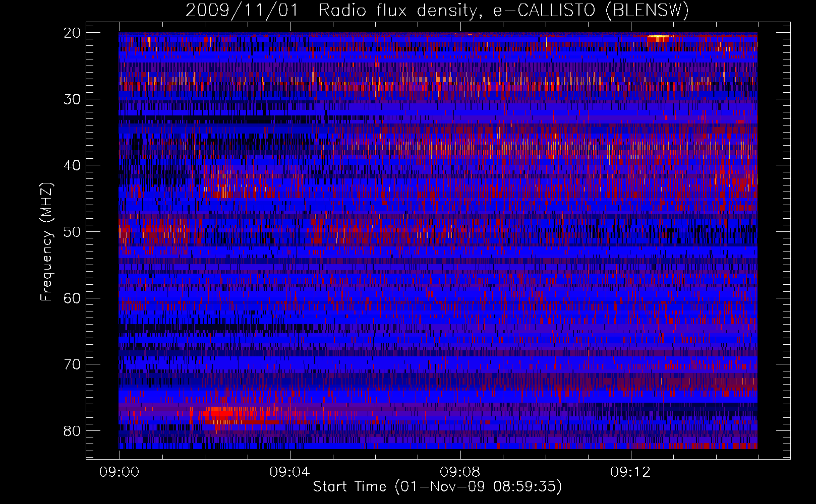Select the 09:08 time tick label
This screenshot has height=504, width=816.
click(460, 472)
